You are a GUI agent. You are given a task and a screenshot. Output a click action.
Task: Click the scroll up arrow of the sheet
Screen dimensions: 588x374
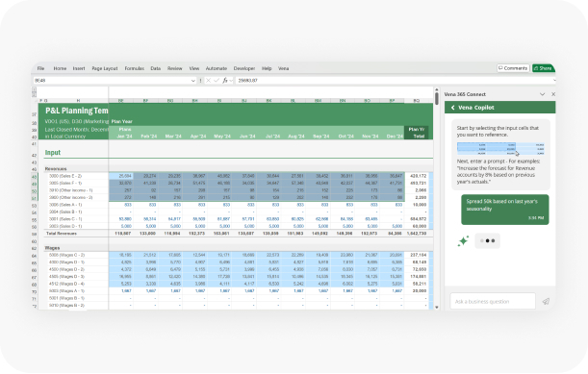[437, 90]
